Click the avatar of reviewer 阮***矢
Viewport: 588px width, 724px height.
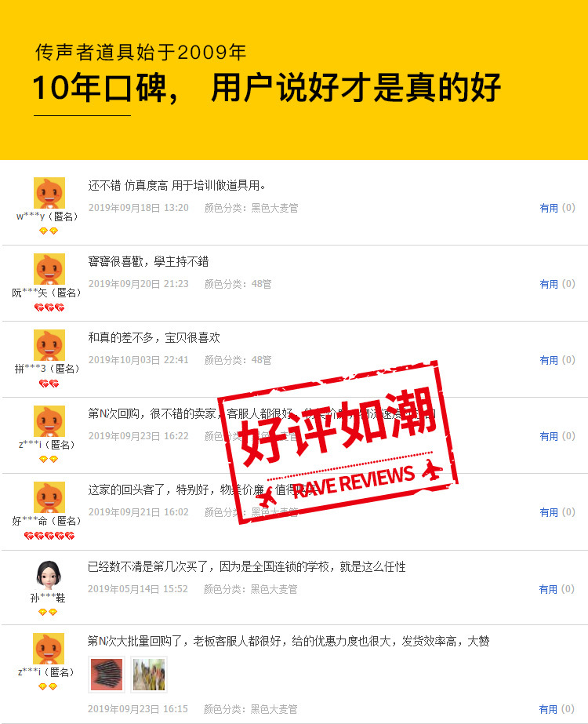point(49,269)
